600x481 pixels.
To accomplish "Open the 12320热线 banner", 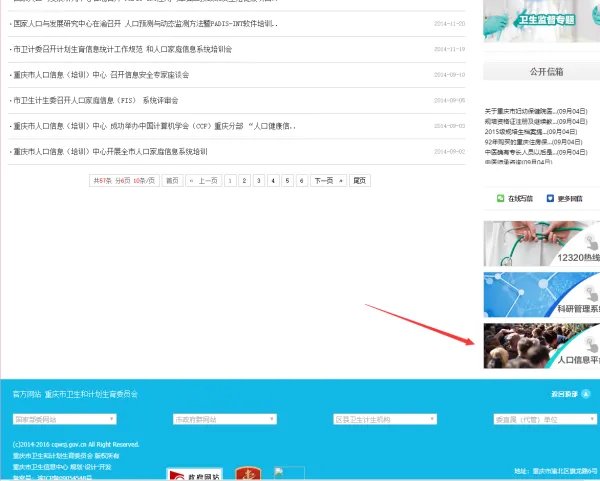I will pyautogui.click(x=541, y=243).
